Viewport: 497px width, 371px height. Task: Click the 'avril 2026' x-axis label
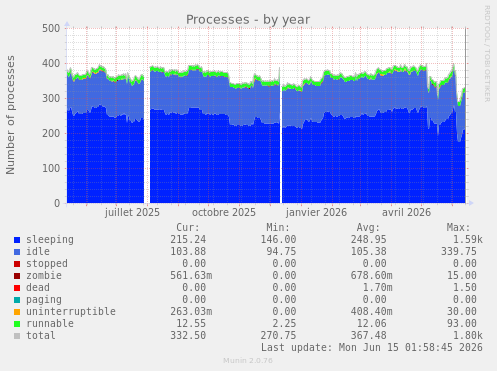pos(406,213)
